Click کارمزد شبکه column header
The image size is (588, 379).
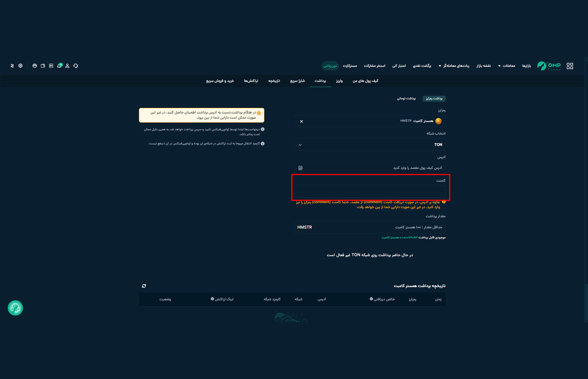pyautogui.click(x=272, y=299)
